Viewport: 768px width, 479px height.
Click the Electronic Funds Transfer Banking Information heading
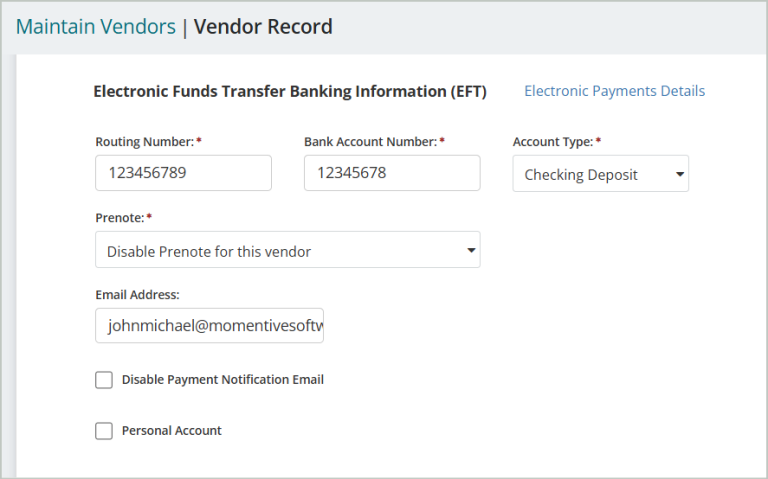point(290,92)
